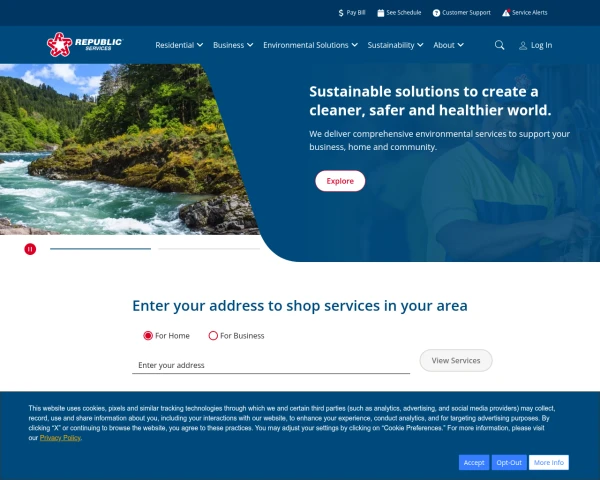Select the For Home radio button
The height and width of the screenshot is (480, 600).
[148, 336]
